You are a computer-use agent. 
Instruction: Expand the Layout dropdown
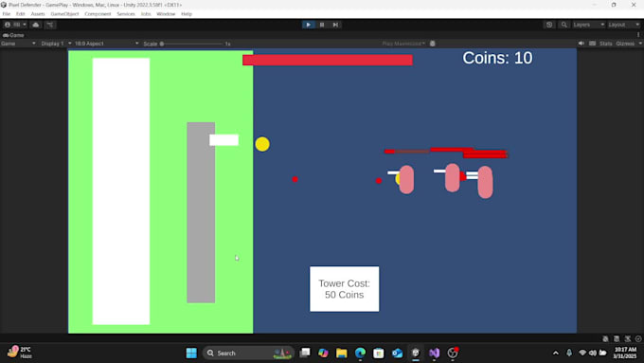pyautogui.click(x=623, y=25)
